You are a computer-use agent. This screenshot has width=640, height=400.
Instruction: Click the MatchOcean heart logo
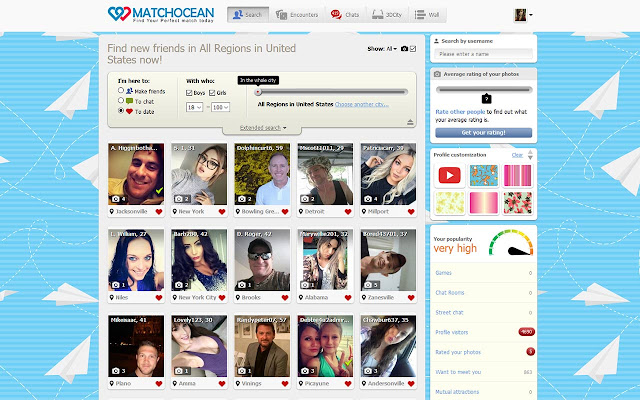tap(119, 14)
